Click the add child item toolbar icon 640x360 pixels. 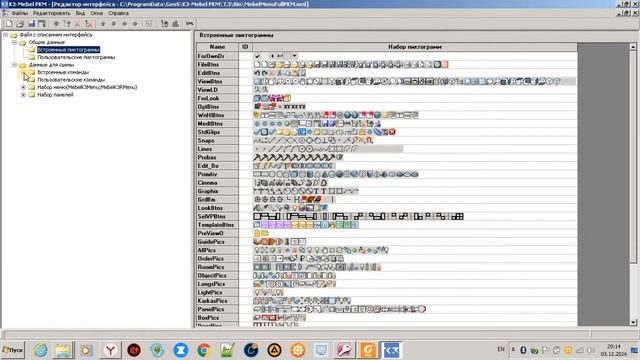(x=67, y=24)
